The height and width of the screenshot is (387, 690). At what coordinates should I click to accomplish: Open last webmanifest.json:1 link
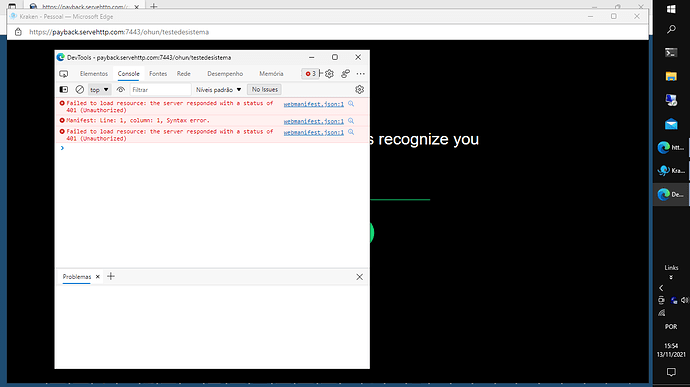coord(313,133)
